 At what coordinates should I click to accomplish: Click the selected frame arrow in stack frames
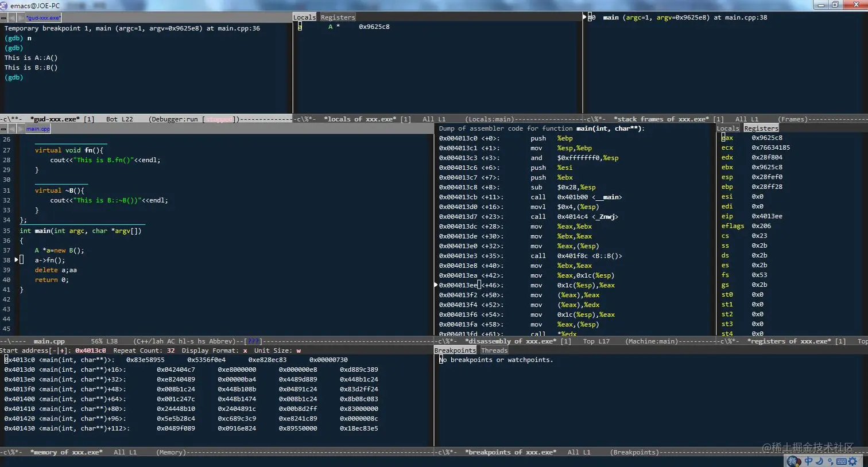585,17
